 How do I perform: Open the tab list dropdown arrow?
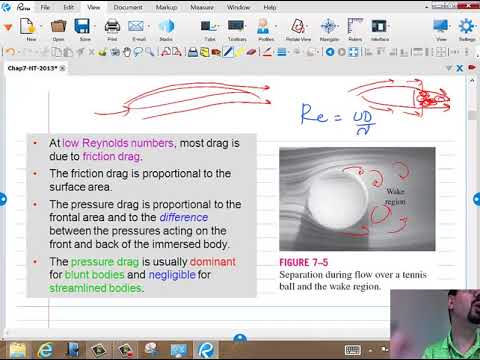pyautogui.click(x=449, y=68)
